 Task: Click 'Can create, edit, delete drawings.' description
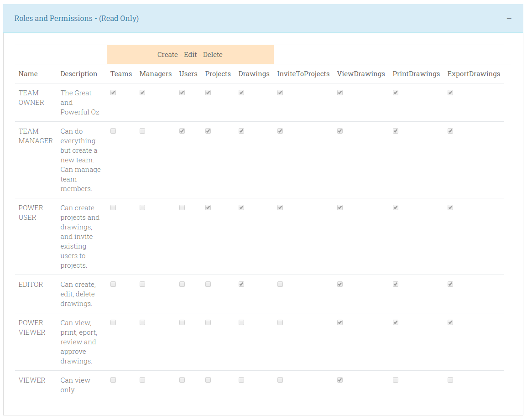point(78,294)
